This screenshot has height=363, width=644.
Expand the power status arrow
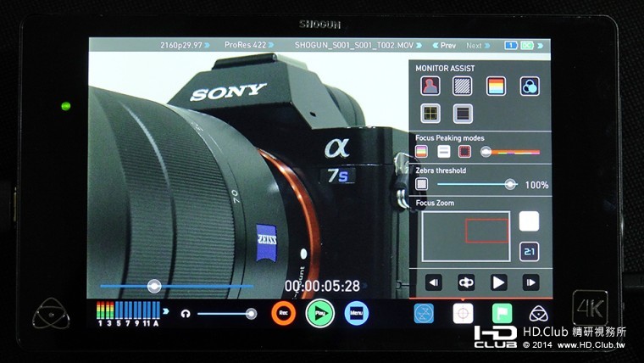[x=541, y=45]
